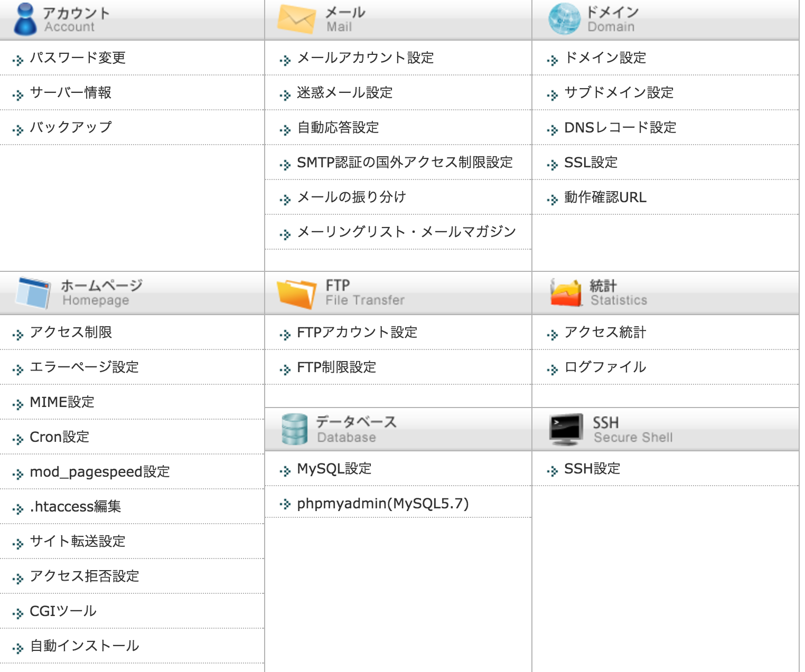Open SMTP認証の国外アクセス制限設定
Screen dimensions: 805x672
405,162
